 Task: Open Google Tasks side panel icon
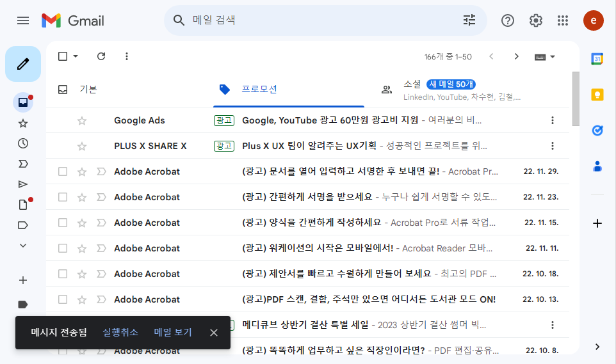[597, 131]
